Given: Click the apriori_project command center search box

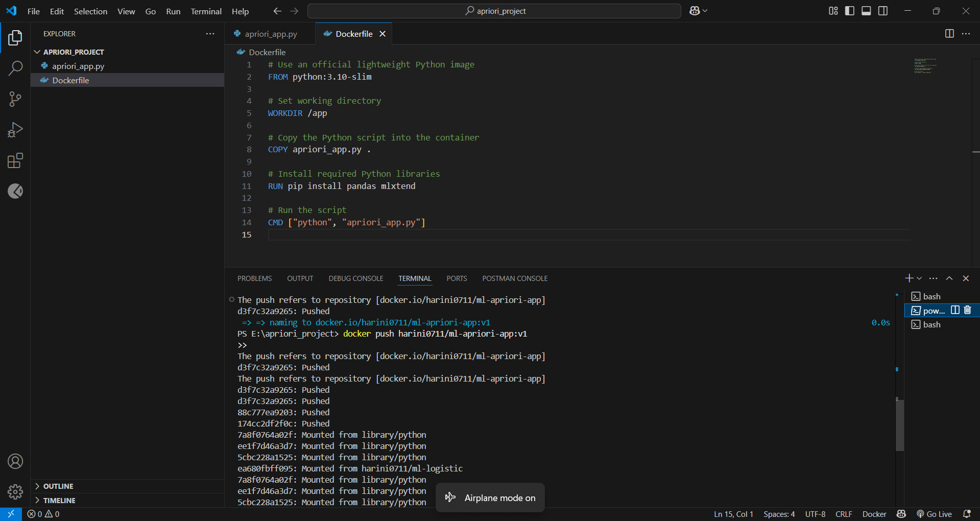Looking at the screenshot, I should pyautogui.click(x=494, y=11).
